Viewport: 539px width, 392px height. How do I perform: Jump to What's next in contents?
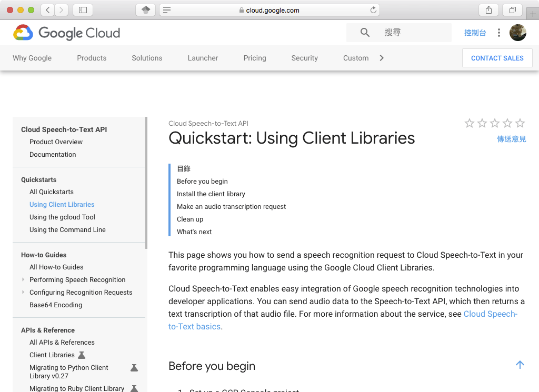point(194,232)
